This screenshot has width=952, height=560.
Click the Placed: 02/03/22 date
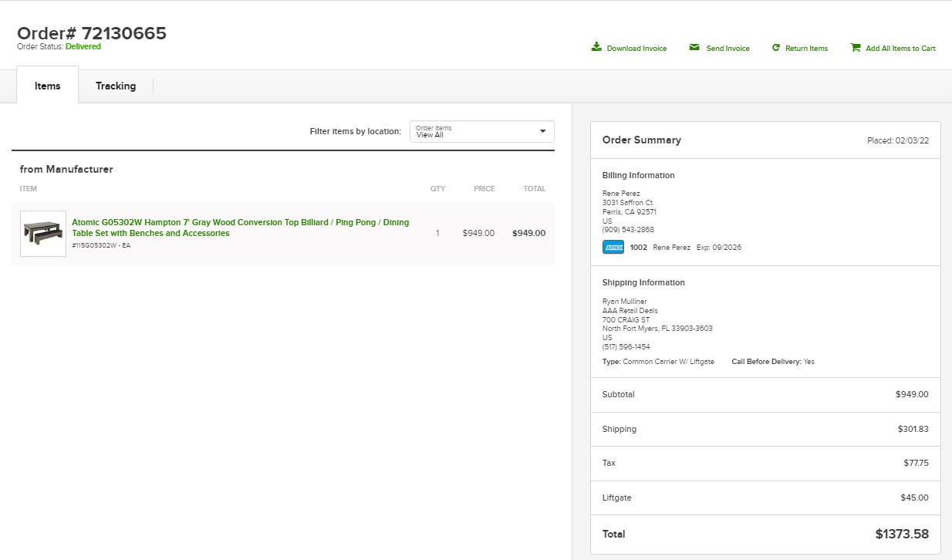click(898, 140)
